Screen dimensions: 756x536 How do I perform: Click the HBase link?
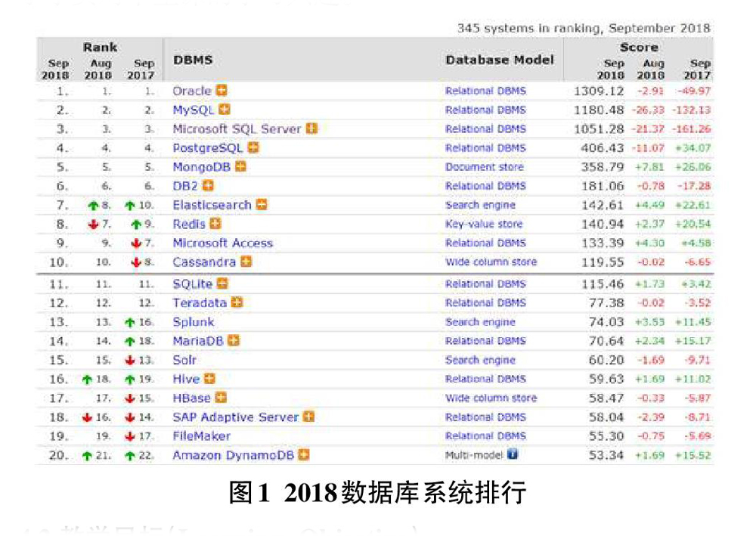[x=192, y=398]
